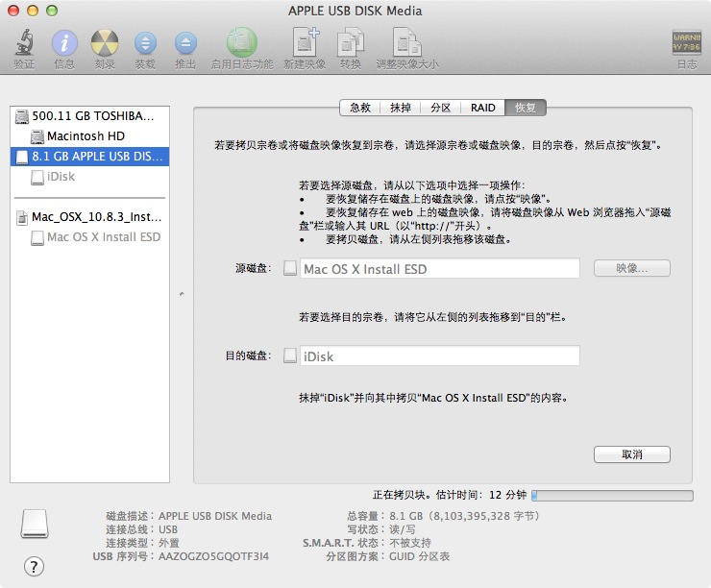Cancel the restore with 取消 button

(631, 454)
